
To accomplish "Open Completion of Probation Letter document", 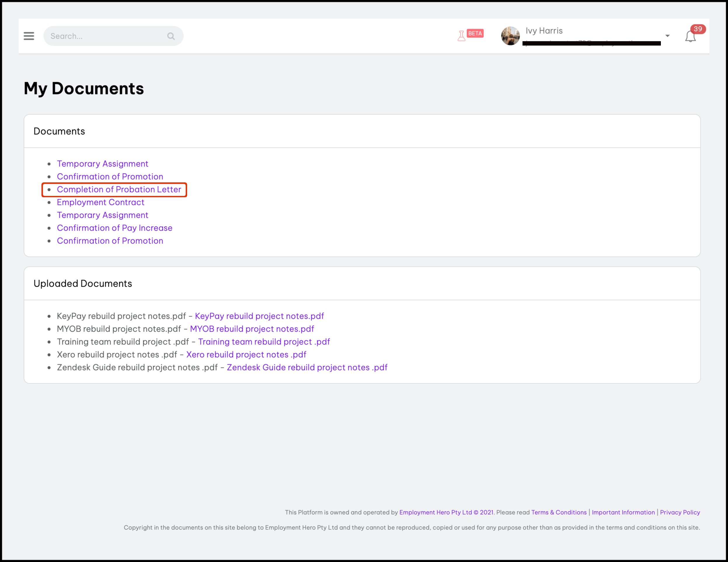I will (x=119, y=190).
